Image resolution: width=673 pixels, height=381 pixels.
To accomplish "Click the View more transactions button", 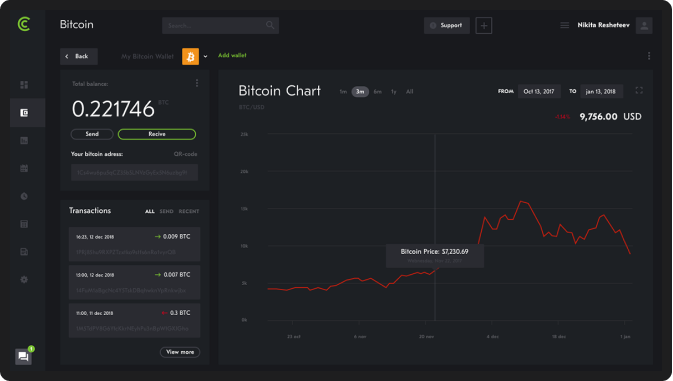I will (x=180, y=352).
